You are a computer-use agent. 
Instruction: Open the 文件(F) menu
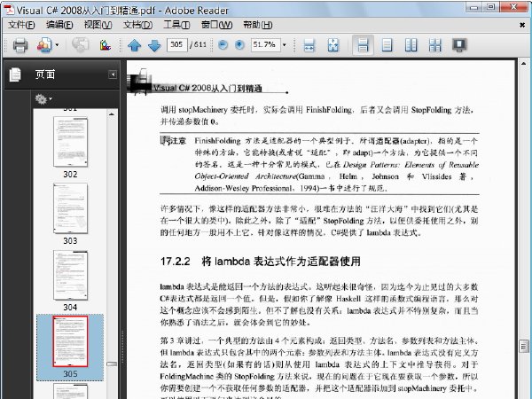point(21,25)
